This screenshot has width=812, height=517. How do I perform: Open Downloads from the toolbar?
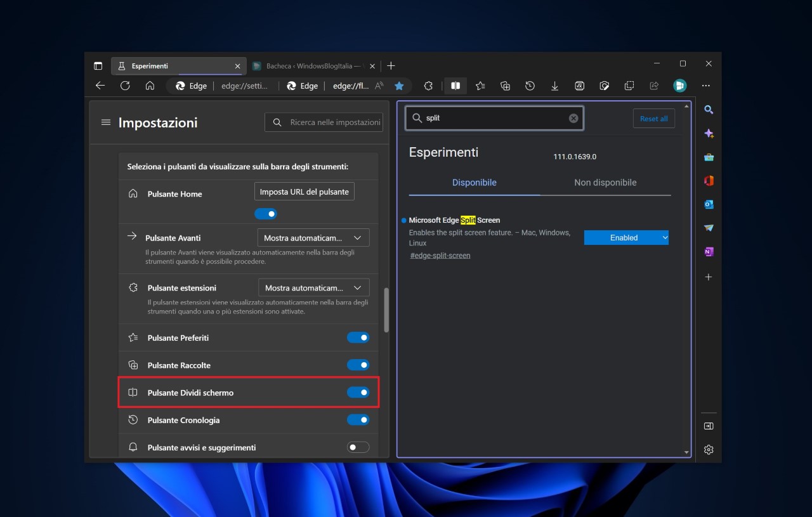click(x=554, y=86)
